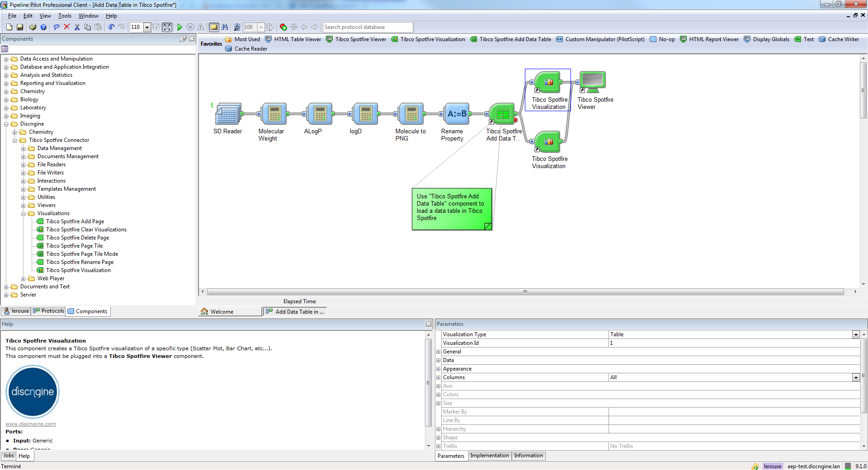Switch to the Jobs tab

[9, 456]
